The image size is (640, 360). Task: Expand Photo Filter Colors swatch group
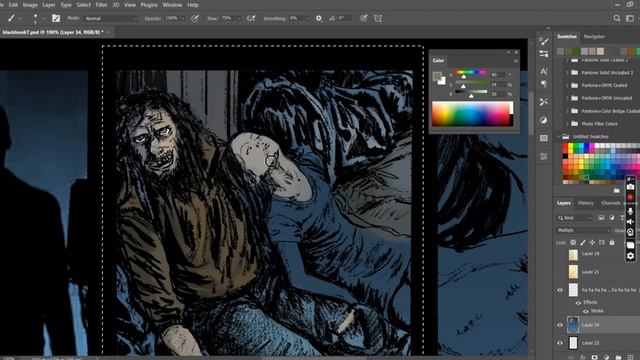point(567,124)
